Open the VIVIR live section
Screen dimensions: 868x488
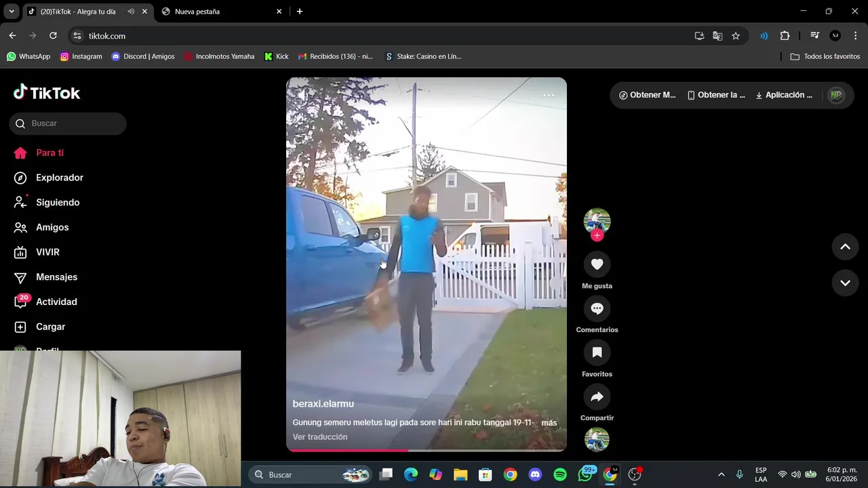37,252
